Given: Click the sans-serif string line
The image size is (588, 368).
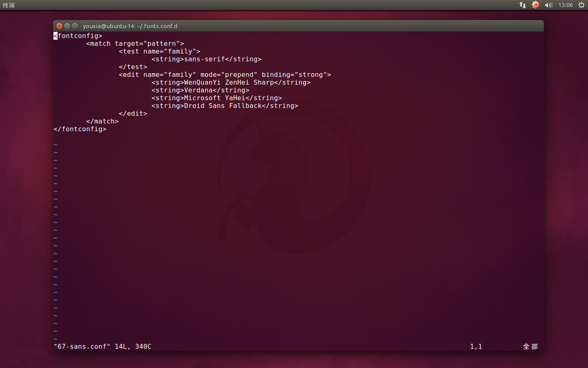Looking at the screenshot, I should pyautogui.click(x=207, y=59).
